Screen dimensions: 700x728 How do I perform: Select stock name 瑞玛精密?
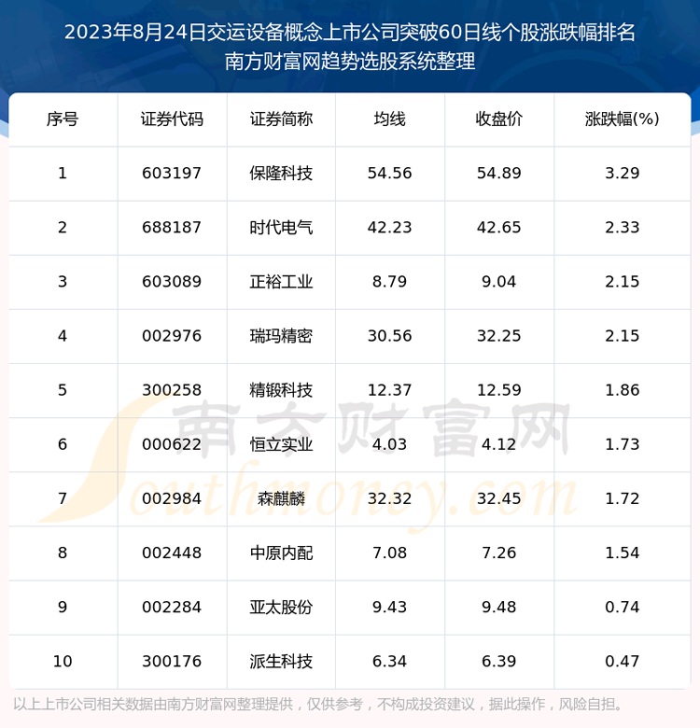281,336
